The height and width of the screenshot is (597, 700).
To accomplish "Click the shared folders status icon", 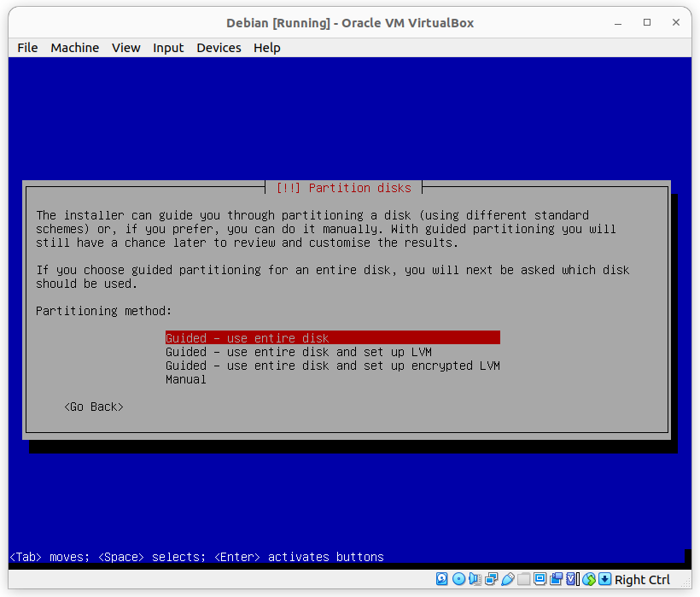I will point(523,579).
